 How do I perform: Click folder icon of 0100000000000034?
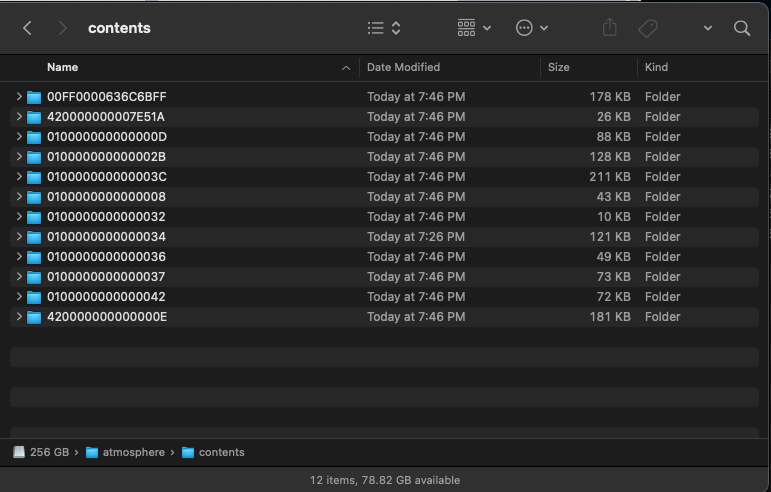(34, 237)
